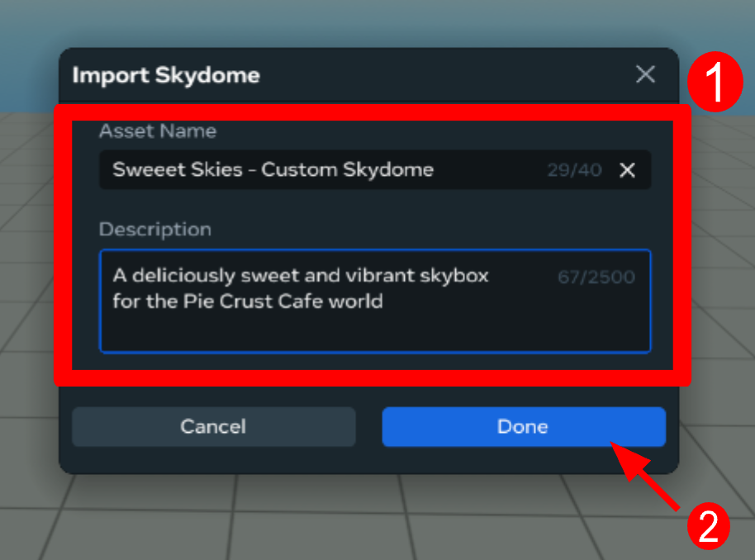
Task: Click the word Skydome in Asset Name
Action: click(x=389, y=170)
